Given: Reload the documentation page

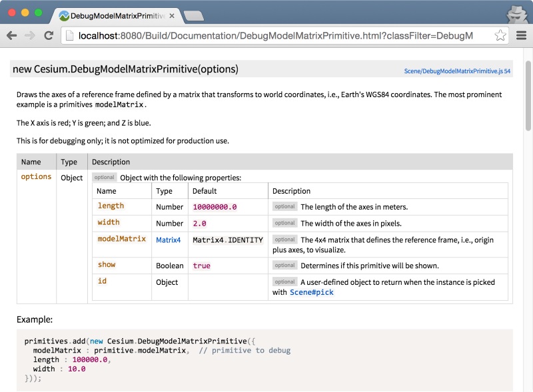Looking at the screenshot, I should [x=49, y=35].
